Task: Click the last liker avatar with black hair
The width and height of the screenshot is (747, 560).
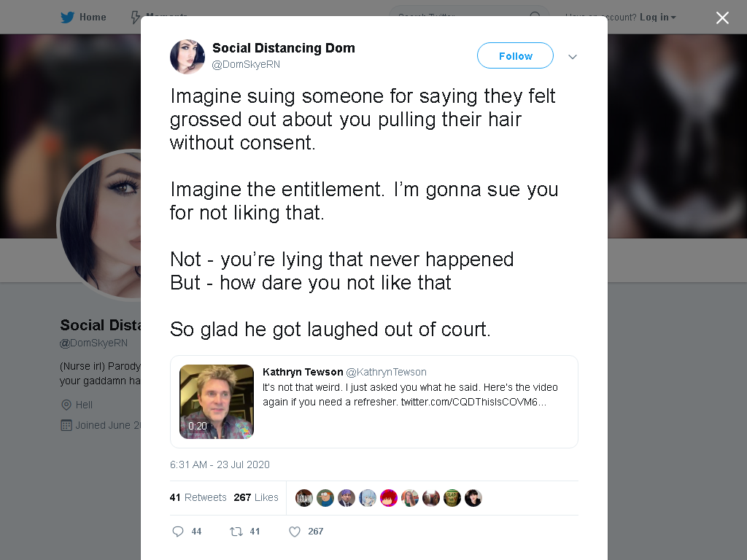Action: [473, 498]
